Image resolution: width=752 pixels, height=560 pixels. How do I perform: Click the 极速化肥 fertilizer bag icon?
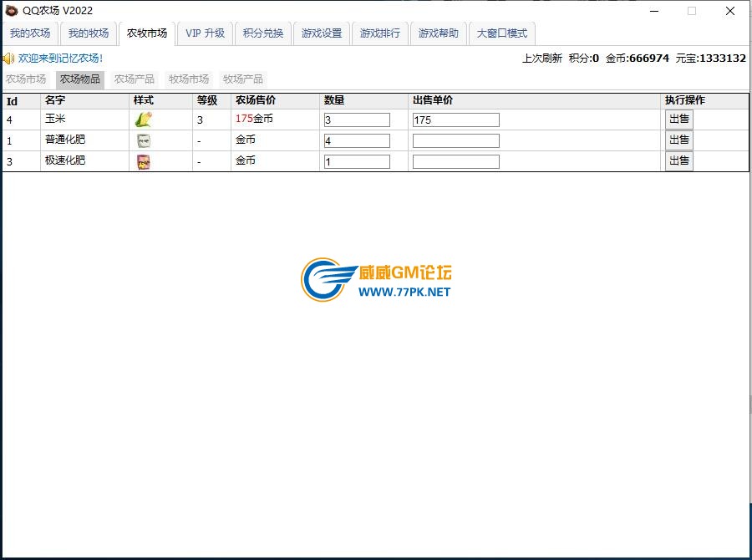(144, 161)
